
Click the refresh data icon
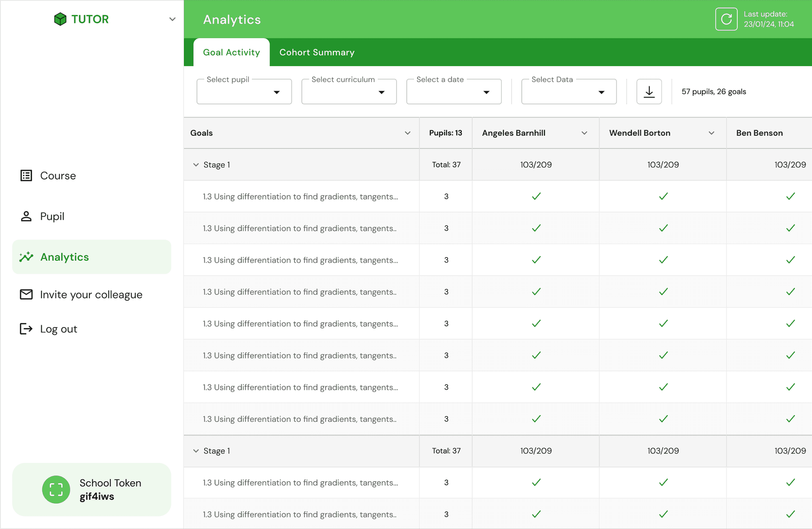pyautogui.click(x=726, y=19)
